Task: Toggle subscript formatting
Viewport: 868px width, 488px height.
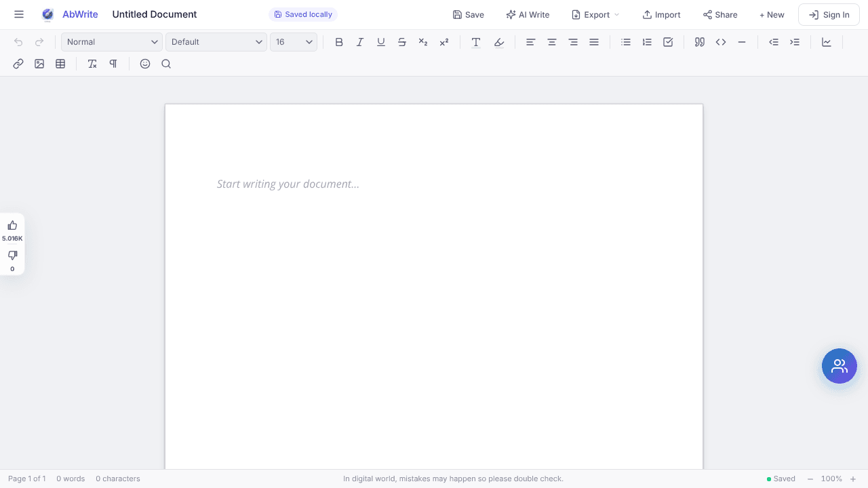Action: click(423, 42)
